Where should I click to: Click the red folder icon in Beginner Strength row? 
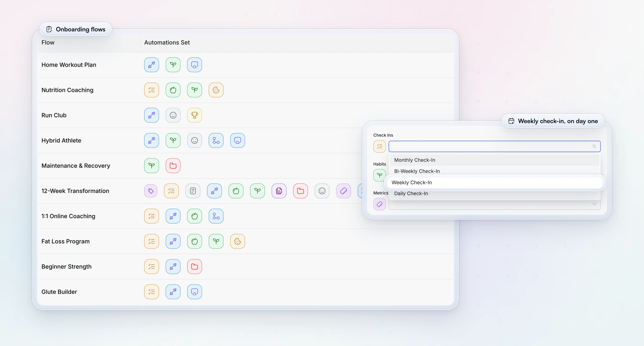coord(194,266)
